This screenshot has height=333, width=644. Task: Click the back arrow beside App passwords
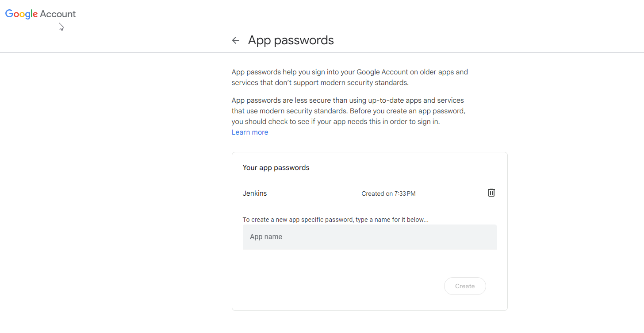tap(235, 40)
